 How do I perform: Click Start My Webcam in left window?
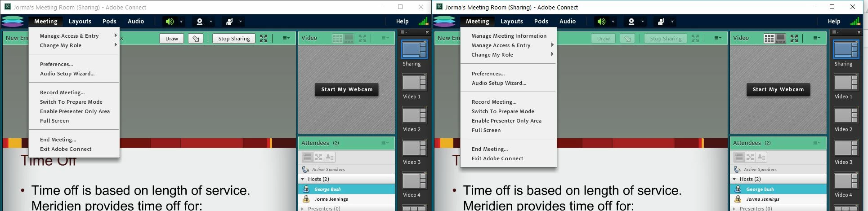point(347,89)
